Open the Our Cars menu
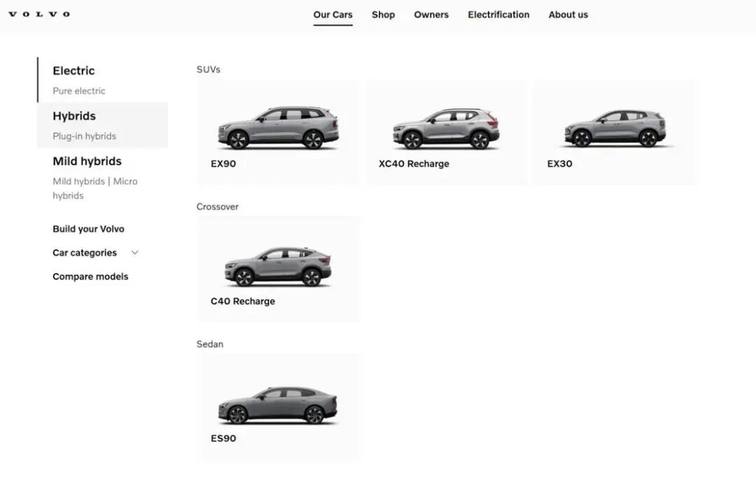The height and width of the screenshot is (494, 756). (x=332, y=15)
